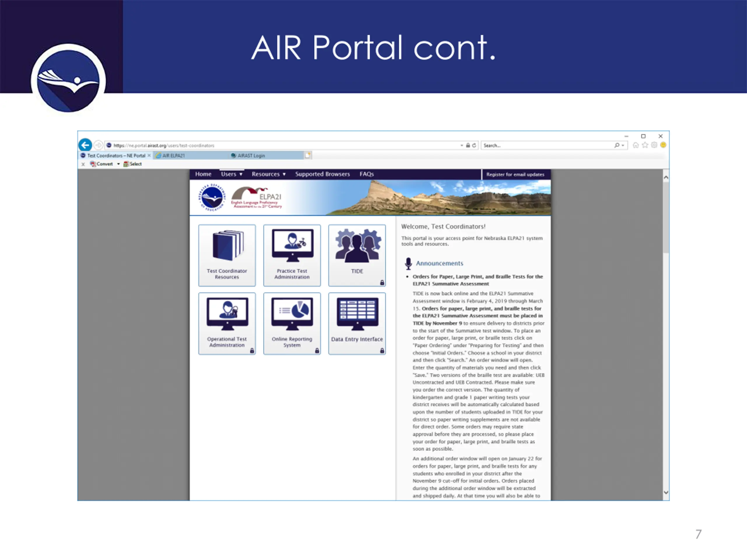Click the Home menu item
The image size is (747, 560).
coord(203,174)
